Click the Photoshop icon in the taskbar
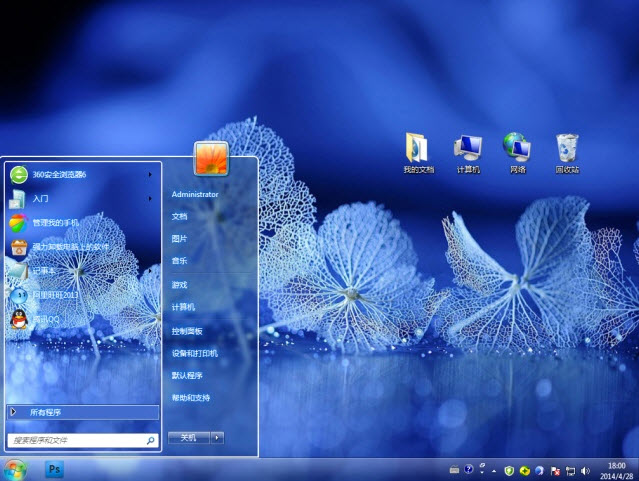Image resolution: width=639 pixels, height=481 pixels. click(x=55, y=468)
